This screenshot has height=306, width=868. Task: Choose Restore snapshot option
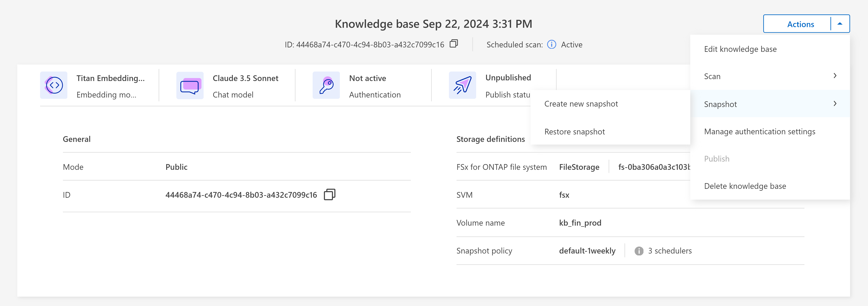coord(575,132)
